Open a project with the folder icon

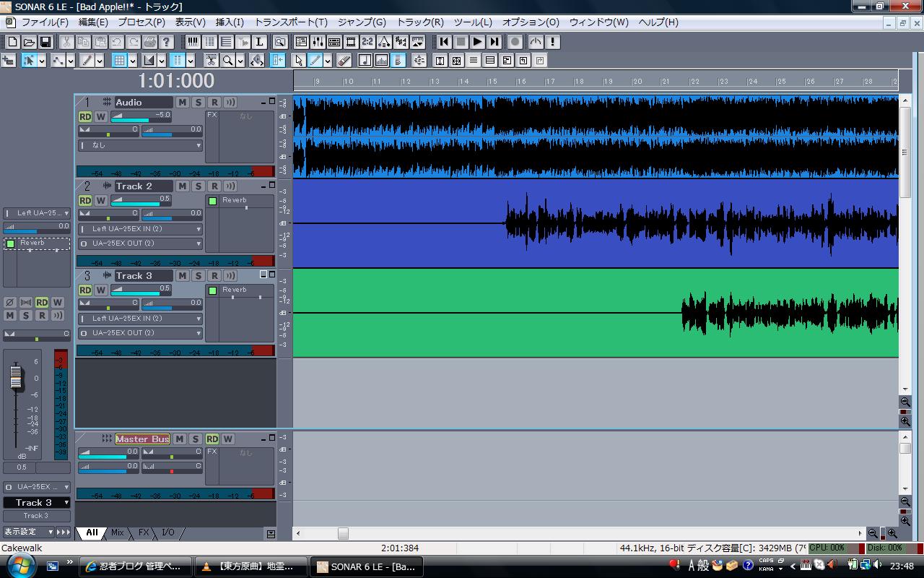[29, 42]
